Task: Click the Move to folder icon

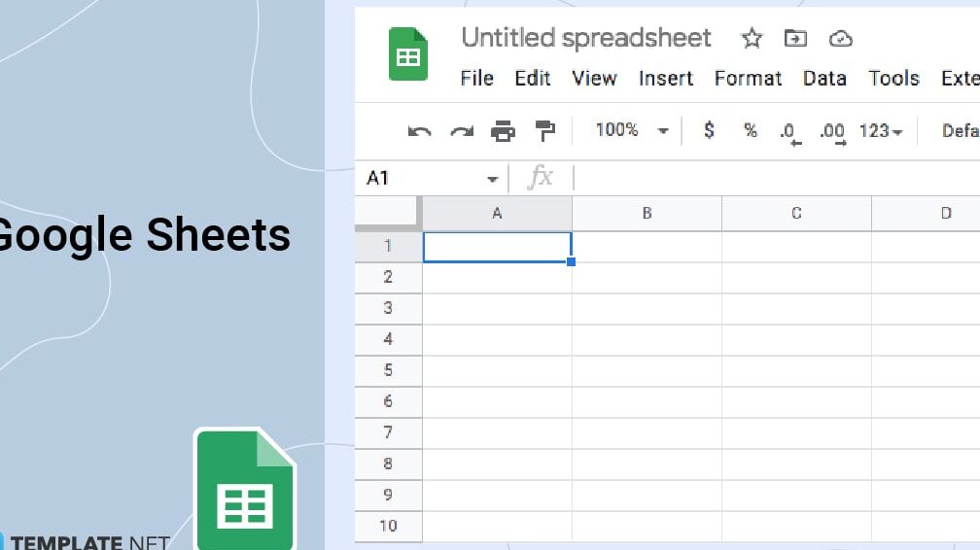Action: 795,39
